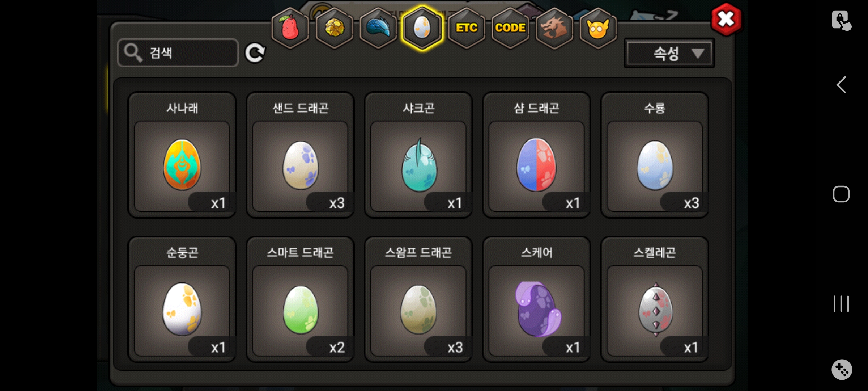Viewport: 868px width, 391px height.
Task: Pick the 스케어 purple egg
Action: (x=537, y=299)
